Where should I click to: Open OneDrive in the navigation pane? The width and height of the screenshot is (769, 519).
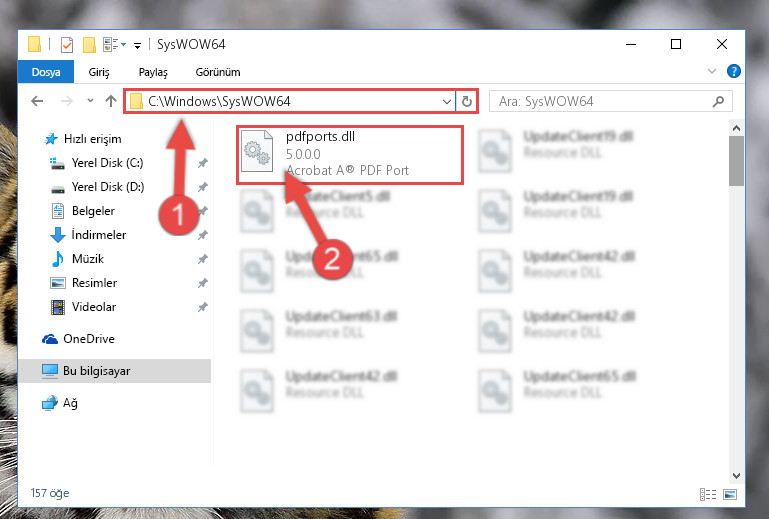[x=89, y=339]
